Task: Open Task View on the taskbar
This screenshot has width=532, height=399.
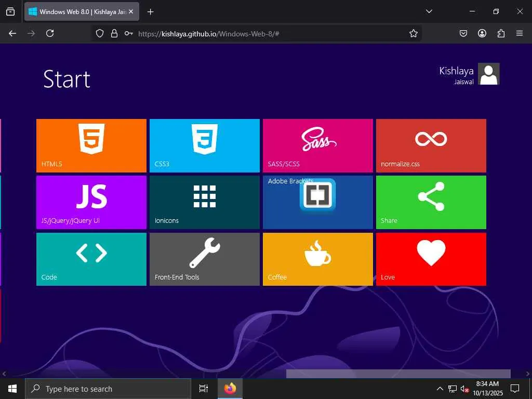Action: coord(204,389)
